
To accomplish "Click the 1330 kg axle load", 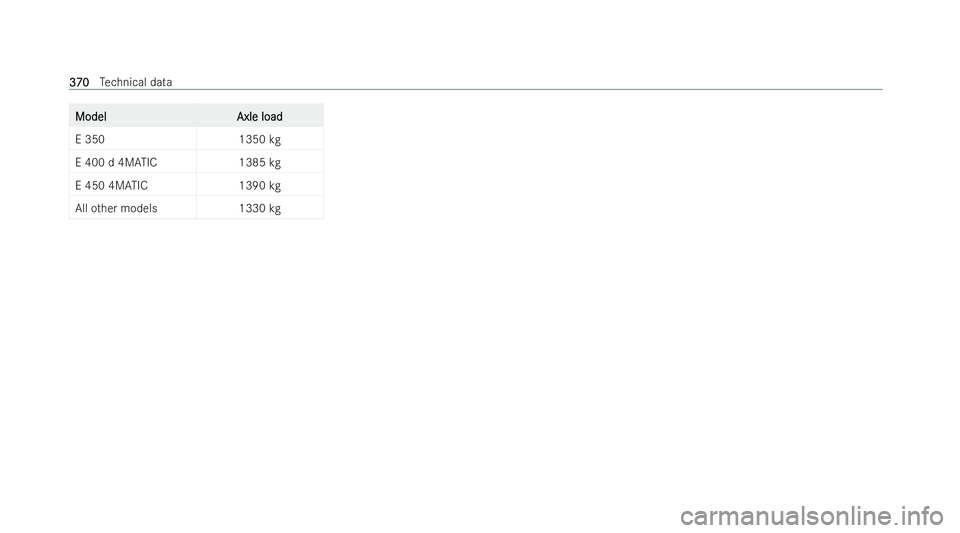I will point(260,209).
